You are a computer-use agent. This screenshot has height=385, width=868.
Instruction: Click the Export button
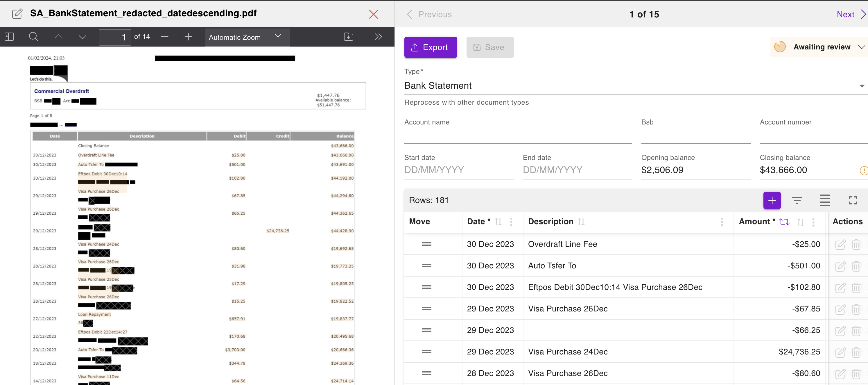coord(430,47)
